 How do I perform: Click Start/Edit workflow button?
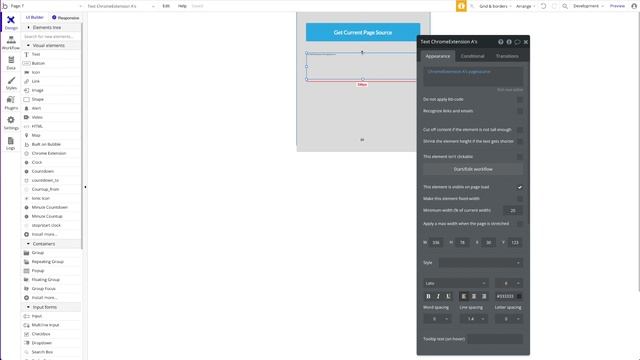(x=473, y=169)
